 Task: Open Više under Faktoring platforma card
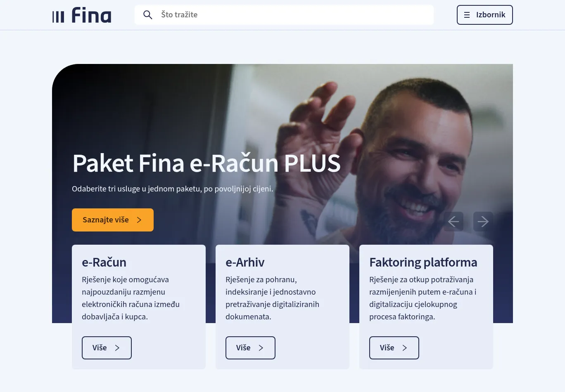tap(394, 348)
